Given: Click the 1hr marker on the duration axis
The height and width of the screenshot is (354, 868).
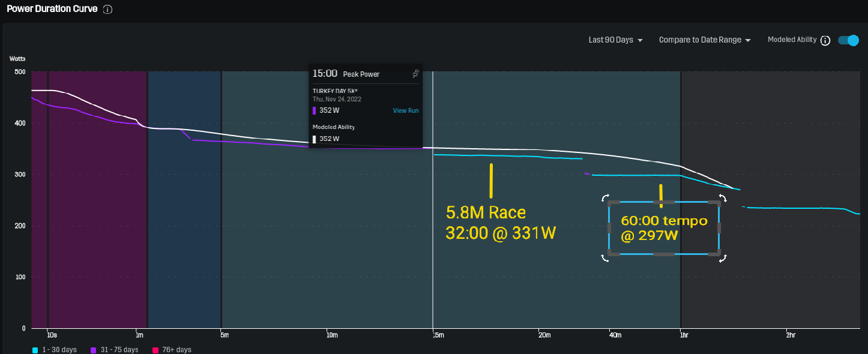Looking at the screenshot, I should click(x=684, y=335).
